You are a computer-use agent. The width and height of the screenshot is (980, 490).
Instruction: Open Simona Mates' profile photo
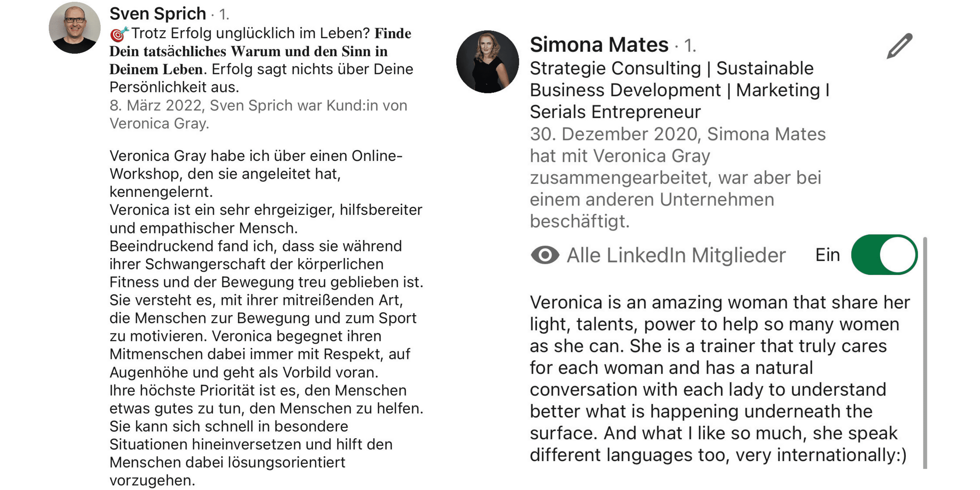coord(487,62)
